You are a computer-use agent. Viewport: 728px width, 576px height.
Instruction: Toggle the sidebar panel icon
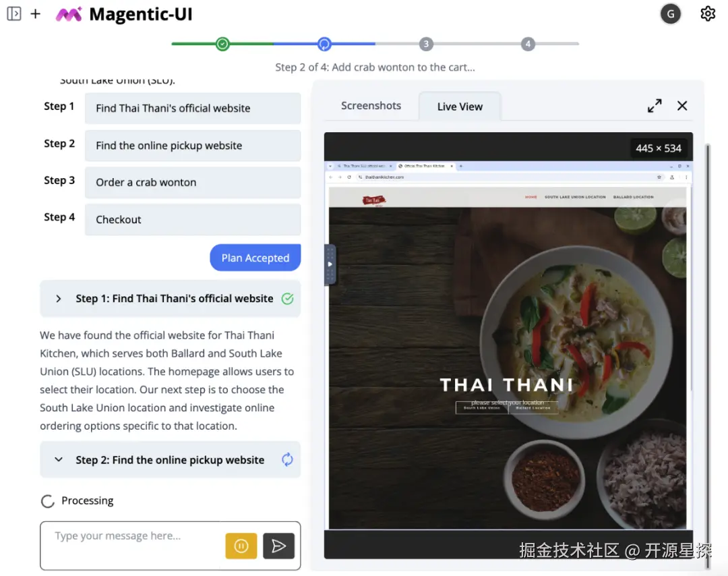[14, 14]
